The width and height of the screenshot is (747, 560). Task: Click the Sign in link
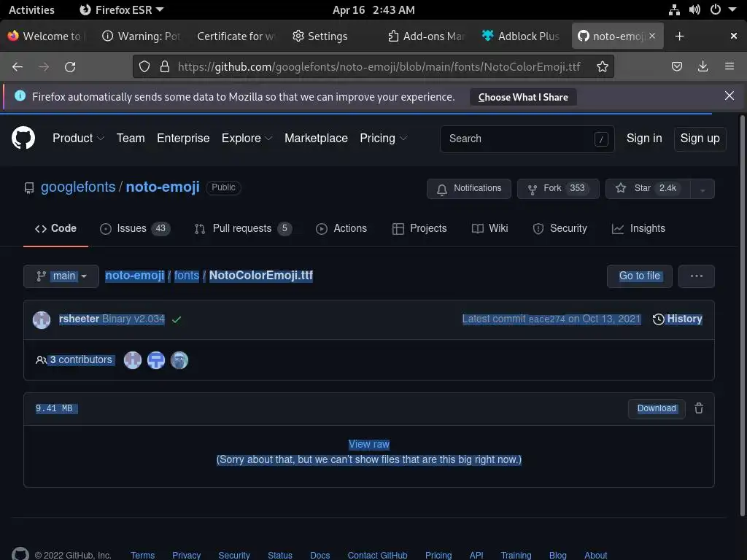point(644,139)
